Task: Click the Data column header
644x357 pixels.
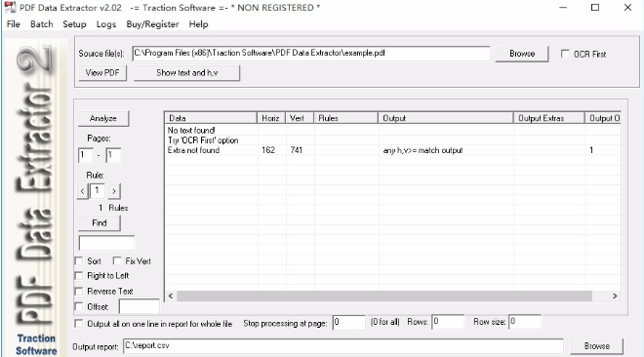Action: (211, 118)
